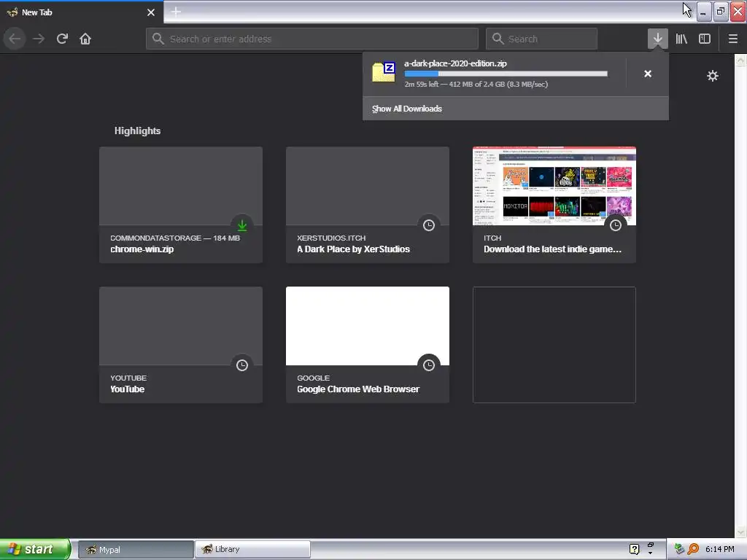This screenshot has width=747, height=560.
Task: Open the chrome-win.zip highlight card
Action: pyautogui.click(x=181, y=205)
